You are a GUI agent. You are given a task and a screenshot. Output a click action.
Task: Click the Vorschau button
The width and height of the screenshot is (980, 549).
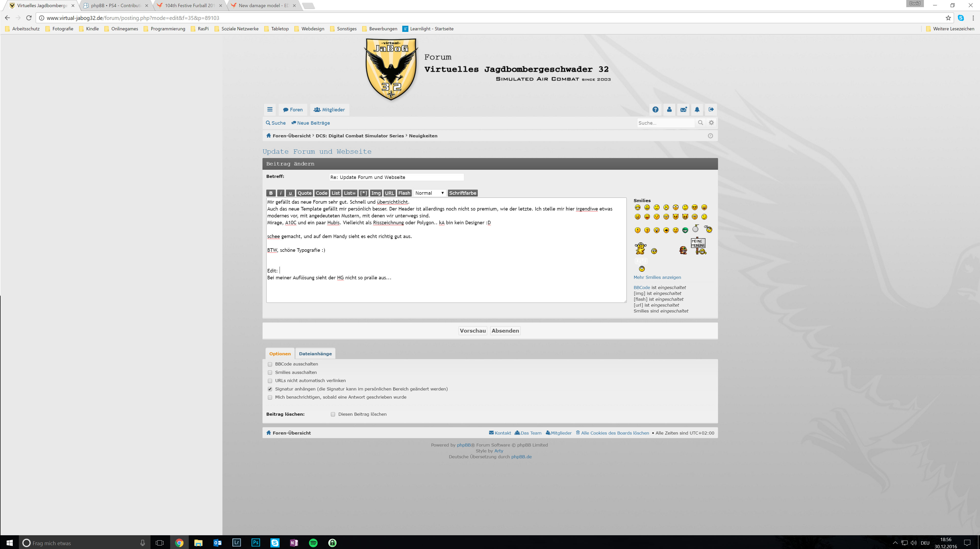pos(472,331)
